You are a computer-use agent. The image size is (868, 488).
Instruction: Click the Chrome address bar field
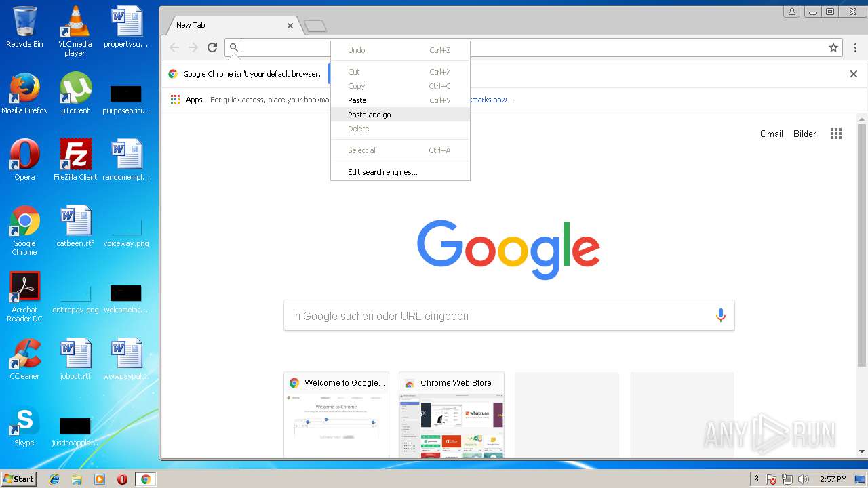(x=532, y=47)
